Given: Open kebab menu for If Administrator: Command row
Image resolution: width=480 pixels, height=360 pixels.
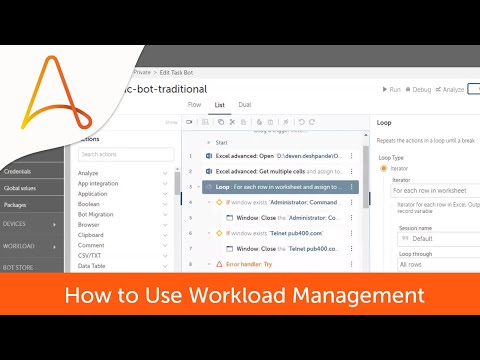Looking at the screenshot, I should 351,202.
